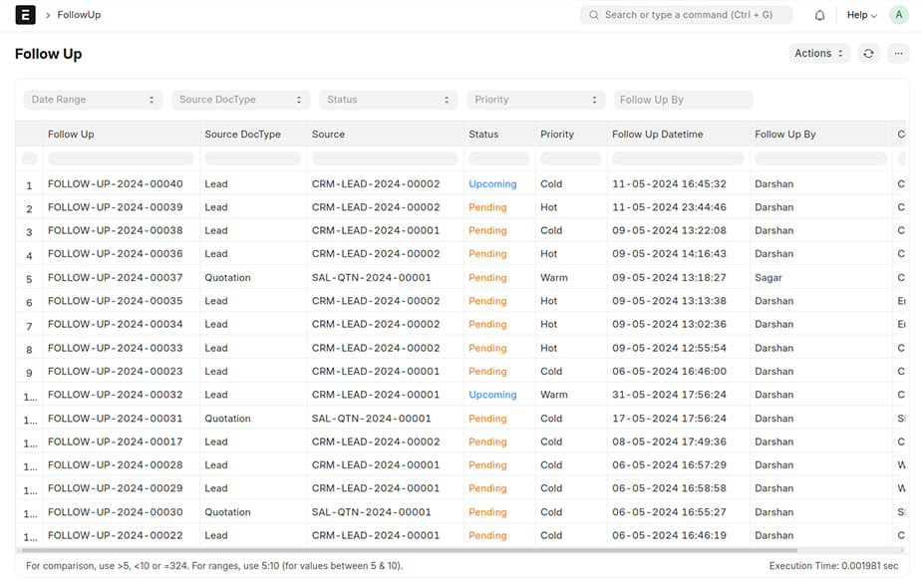Image resolution: width=922 pixels, height=588 pixels.
Task: Click the FollowUp breadcrumb link
Action: point(79,15)
